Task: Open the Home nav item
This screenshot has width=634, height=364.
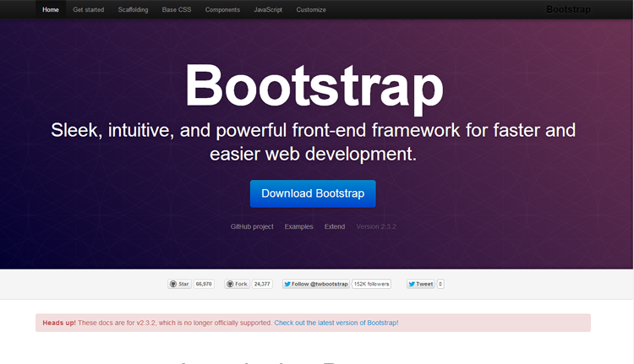Action: 51,9
